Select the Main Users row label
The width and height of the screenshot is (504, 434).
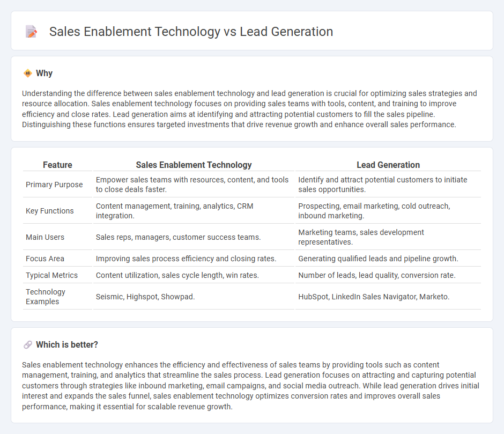(x=45, y=238)
